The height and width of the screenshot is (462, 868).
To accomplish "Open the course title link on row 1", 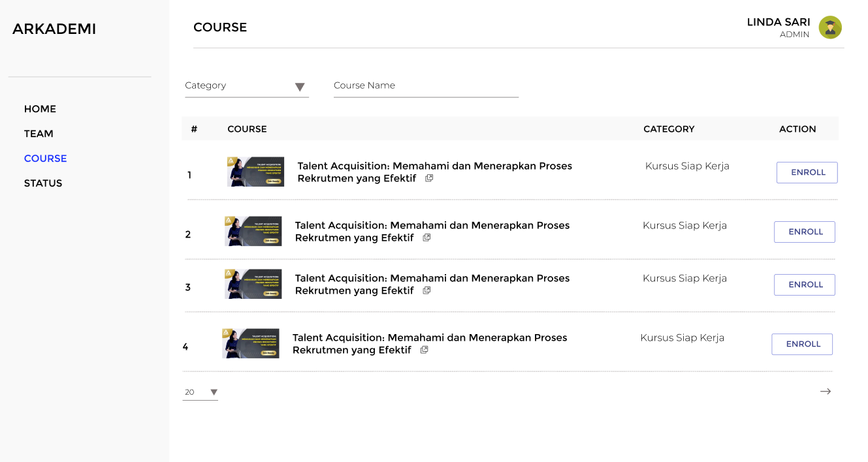I will click(x=434, y=172).
